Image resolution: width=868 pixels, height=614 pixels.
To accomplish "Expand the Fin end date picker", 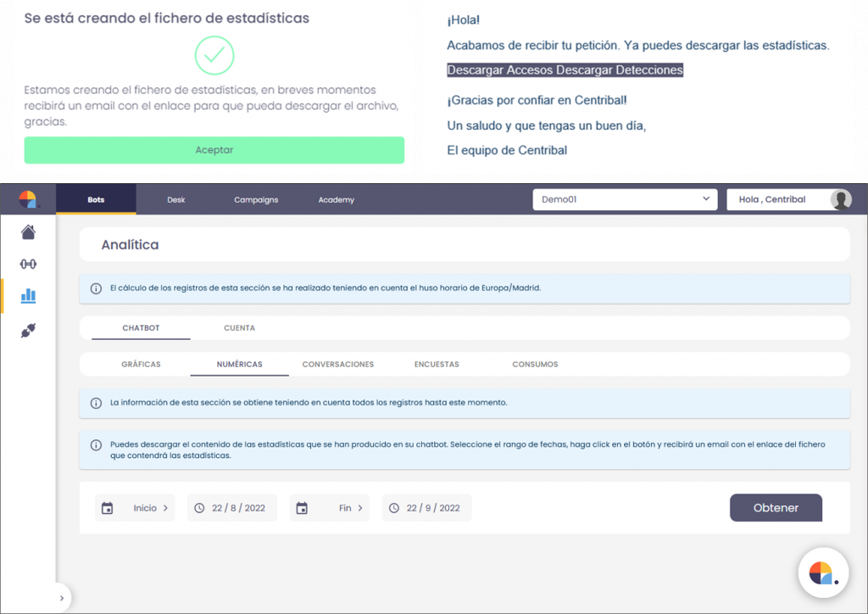I will tap(350, 508).
